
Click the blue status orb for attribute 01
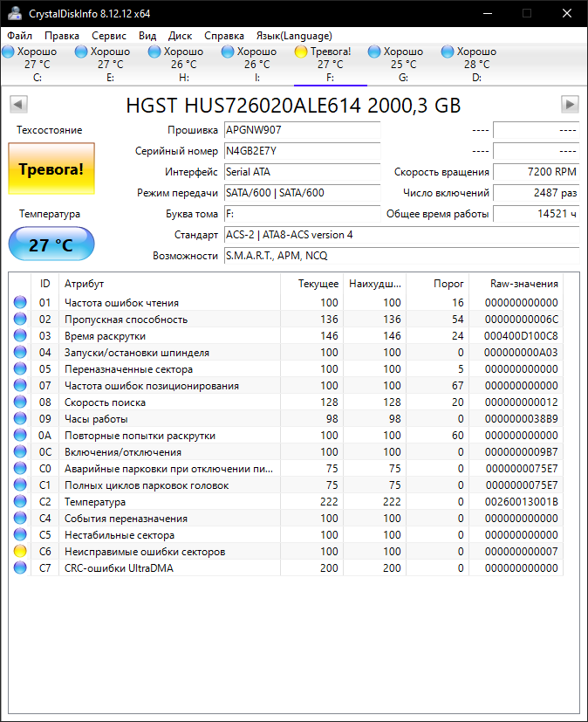pyautogui.click(x=20, y=302)
